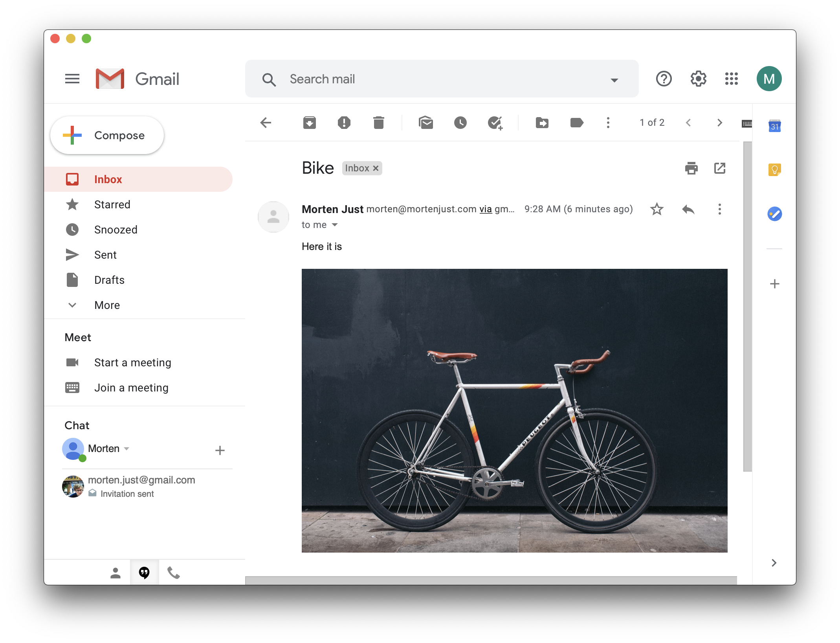This screenshot has height=643, width=840.
Task: Archive the Bike email
Action: pos(310,123)
